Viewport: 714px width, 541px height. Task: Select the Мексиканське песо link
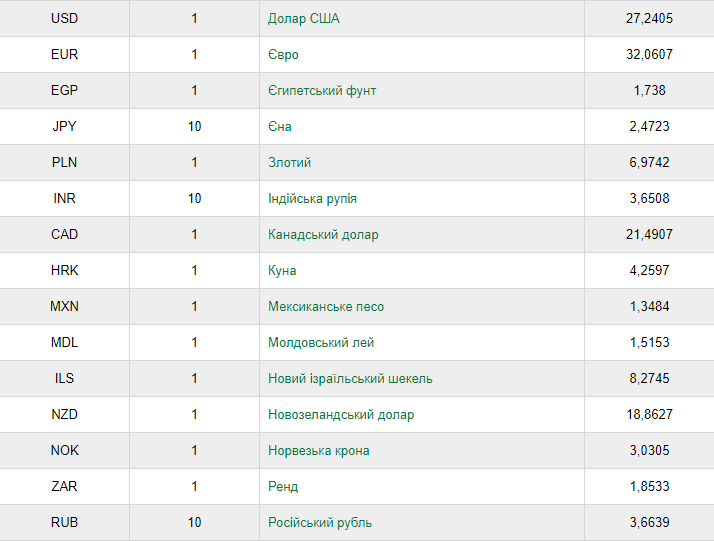click(326, 306)
